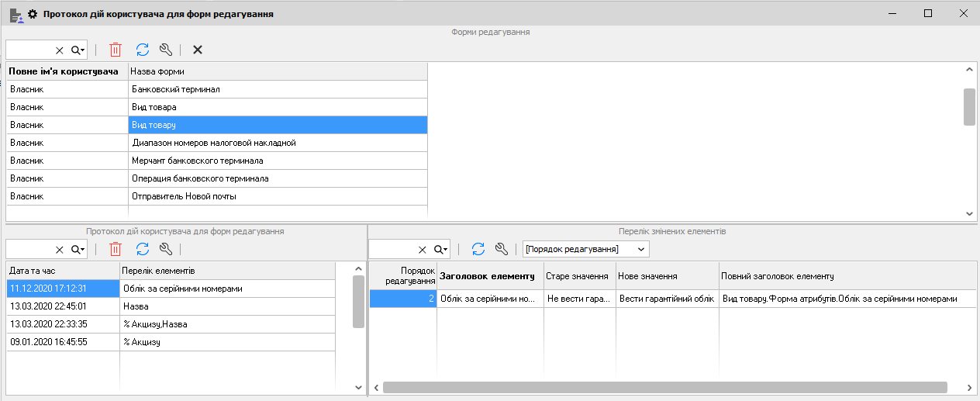
Task: Click the black X icon in top toolbar
Action: point(198,50)
